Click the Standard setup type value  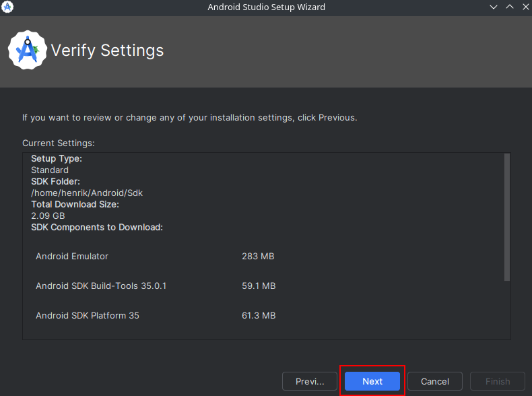50,170
